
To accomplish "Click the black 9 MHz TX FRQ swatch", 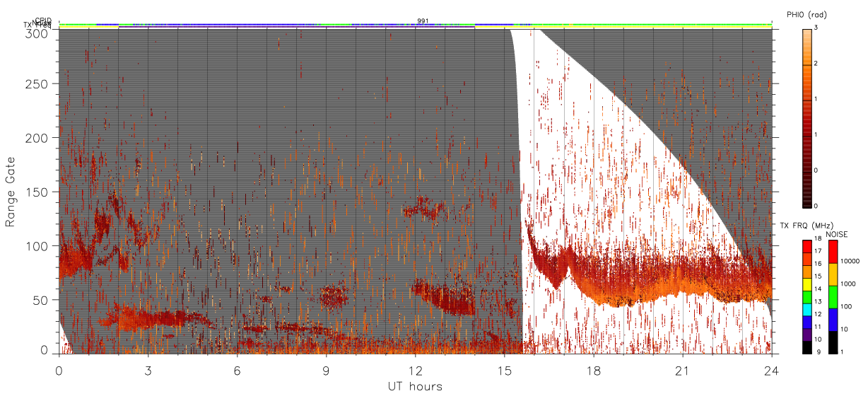I will point(807,347).
